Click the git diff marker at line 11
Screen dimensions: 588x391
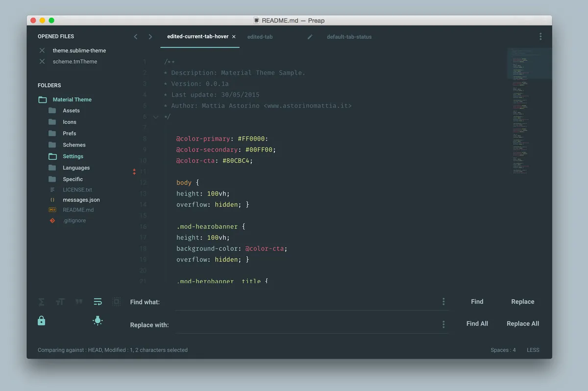coord(134,171)
